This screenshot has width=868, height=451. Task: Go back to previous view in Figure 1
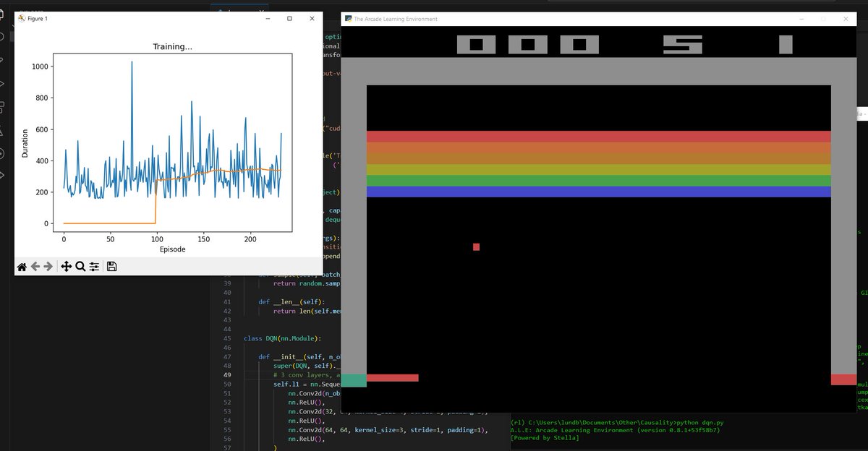point(35,267)
